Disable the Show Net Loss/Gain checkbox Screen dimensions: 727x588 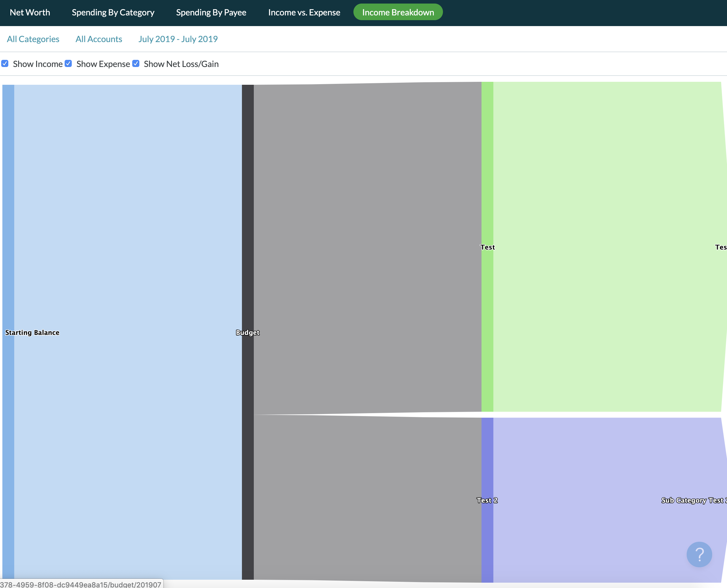tap(136, 64)
